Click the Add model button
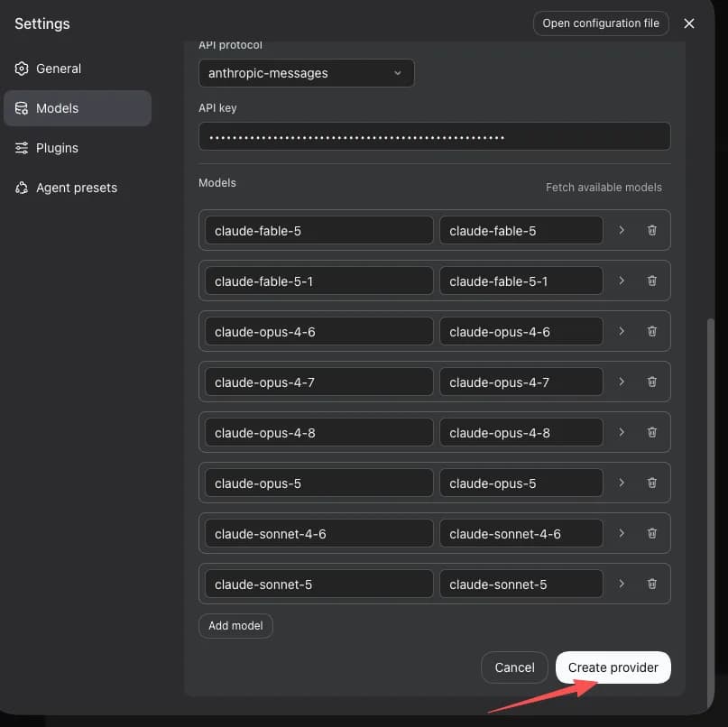This screenshot has width=728, height=727. [235, 626]
